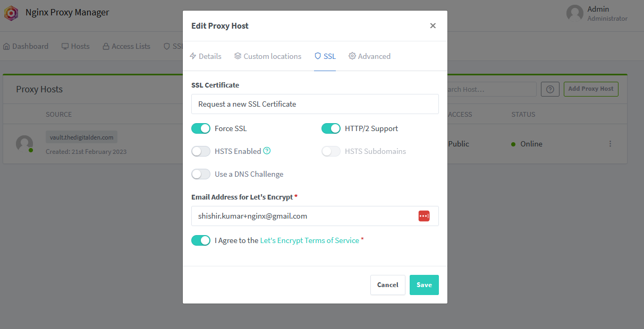Screen dimensions: 644x329
Task: Open the Dashboard navigation item
Action: pos(26,46)
